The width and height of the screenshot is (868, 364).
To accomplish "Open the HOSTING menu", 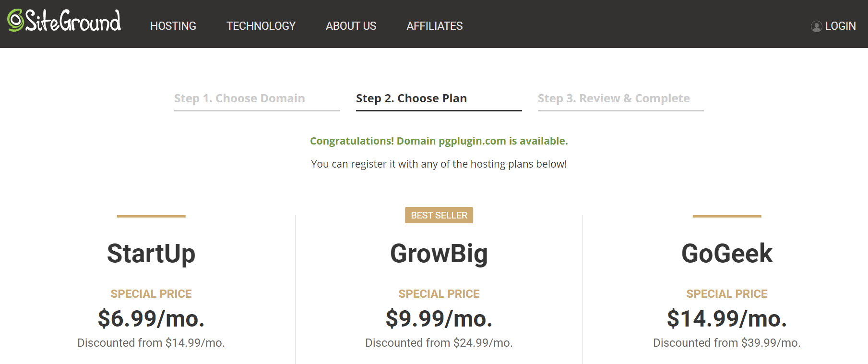I will point(173,26).
